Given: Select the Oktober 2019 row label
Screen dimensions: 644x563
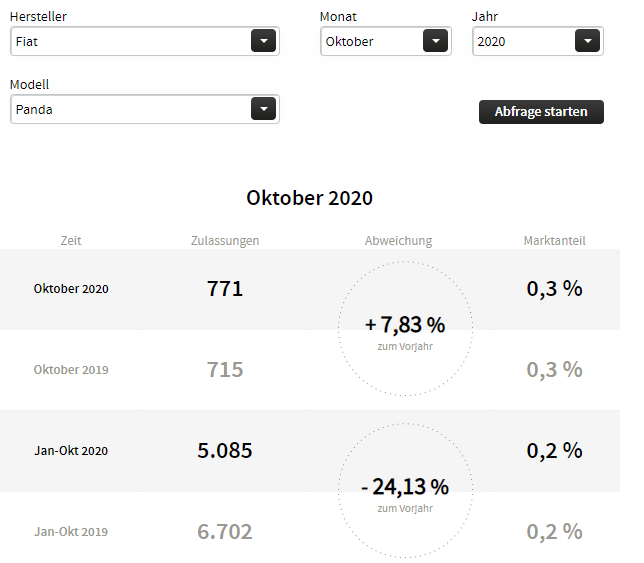Looking at the screenshot, I should [x=71, y=370].
